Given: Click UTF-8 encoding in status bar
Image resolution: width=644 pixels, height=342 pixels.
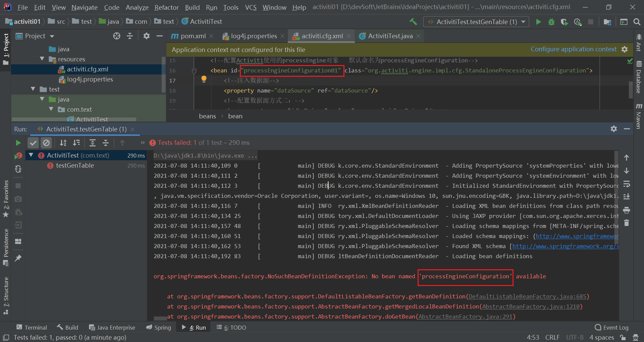Looking at the screenshot, I should (x=575, y=337).
